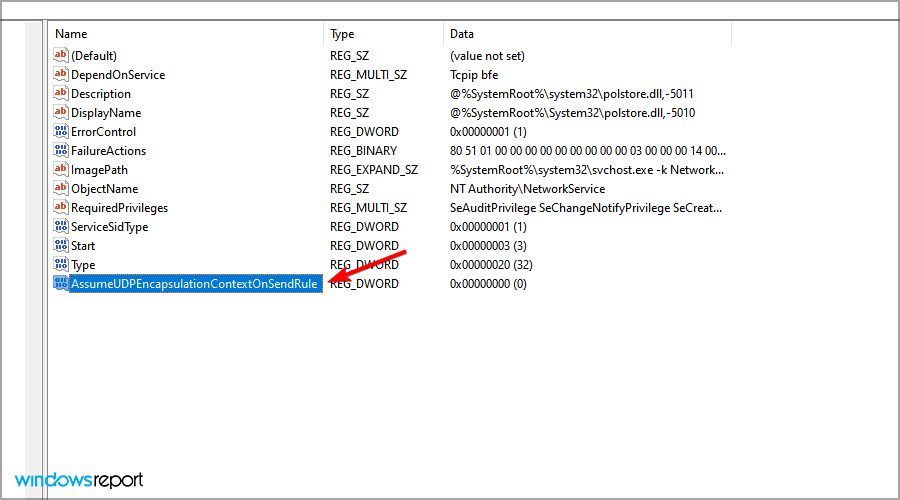Click the Description string icon
This screenshot has width=900, height=500.
(x=60, y=93)
